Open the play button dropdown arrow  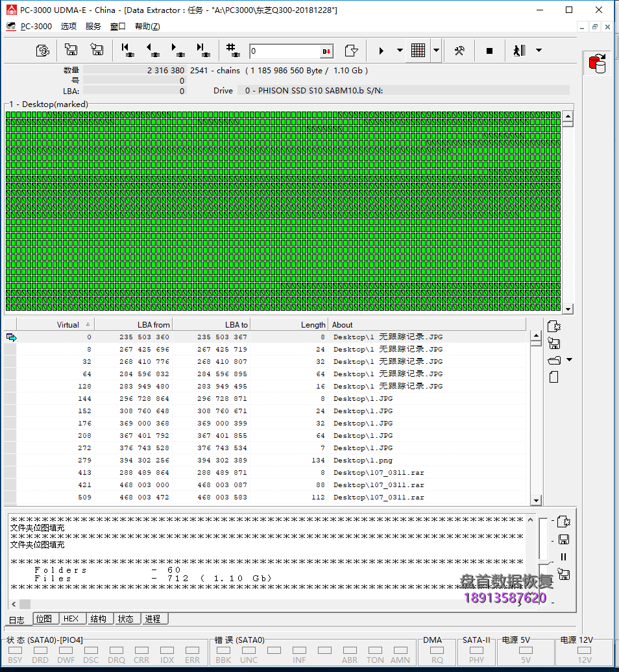point(400,50)
